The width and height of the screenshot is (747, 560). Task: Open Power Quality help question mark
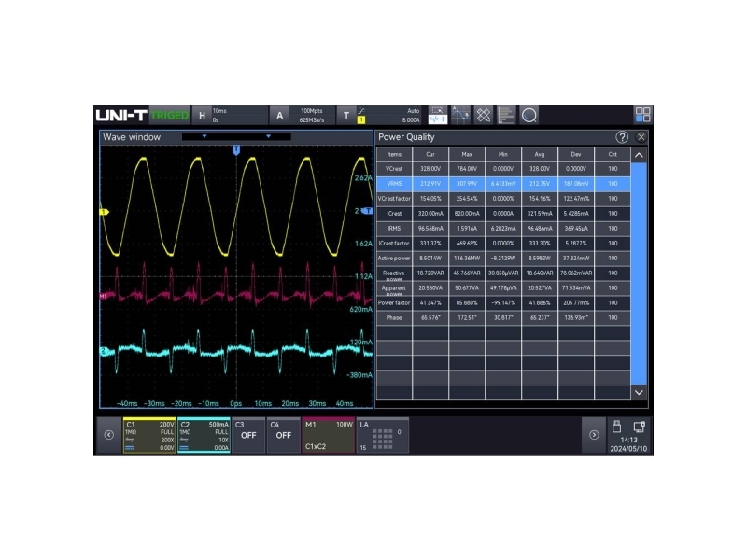coord(622,137)
